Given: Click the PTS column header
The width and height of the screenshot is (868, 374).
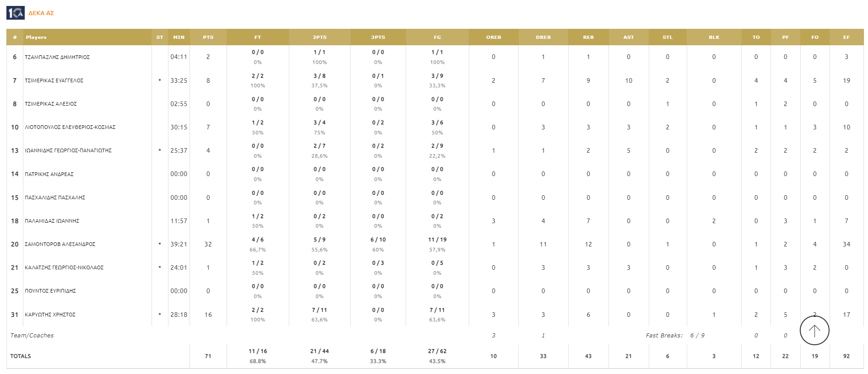Looking at the screenshot, I should (208, 37).
